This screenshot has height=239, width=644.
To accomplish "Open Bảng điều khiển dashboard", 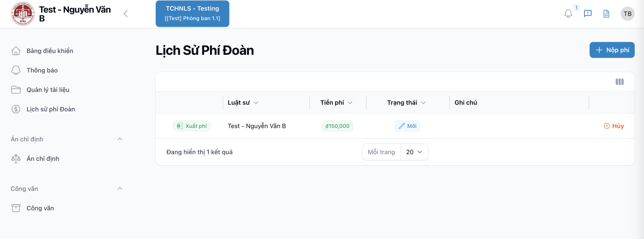I will pos(50,51).
